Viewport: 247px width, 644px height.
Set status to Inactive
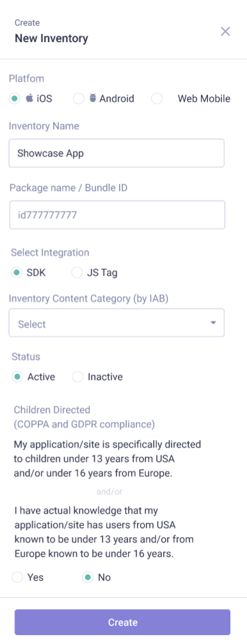(77, 377)
